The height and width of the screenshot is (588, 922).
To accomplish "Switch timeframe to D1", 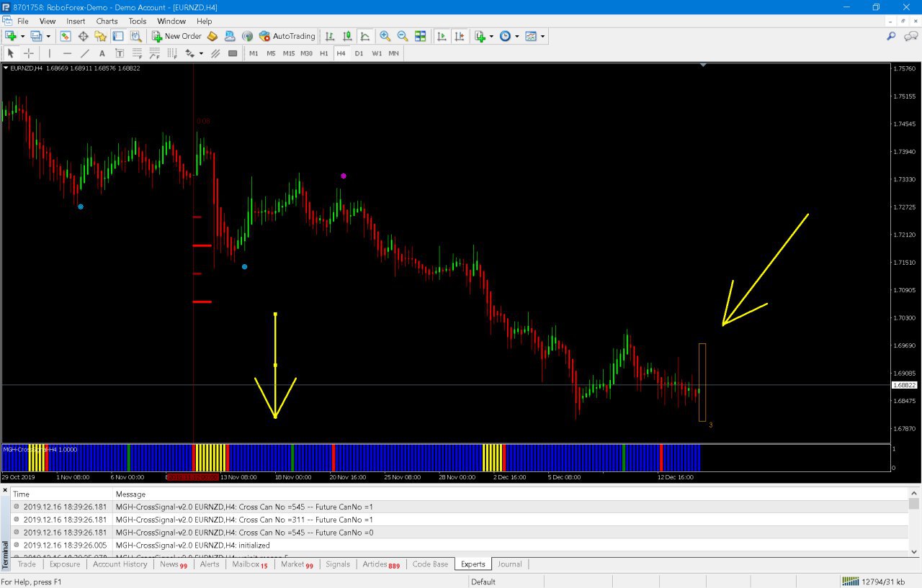I will tap(359, 53).
